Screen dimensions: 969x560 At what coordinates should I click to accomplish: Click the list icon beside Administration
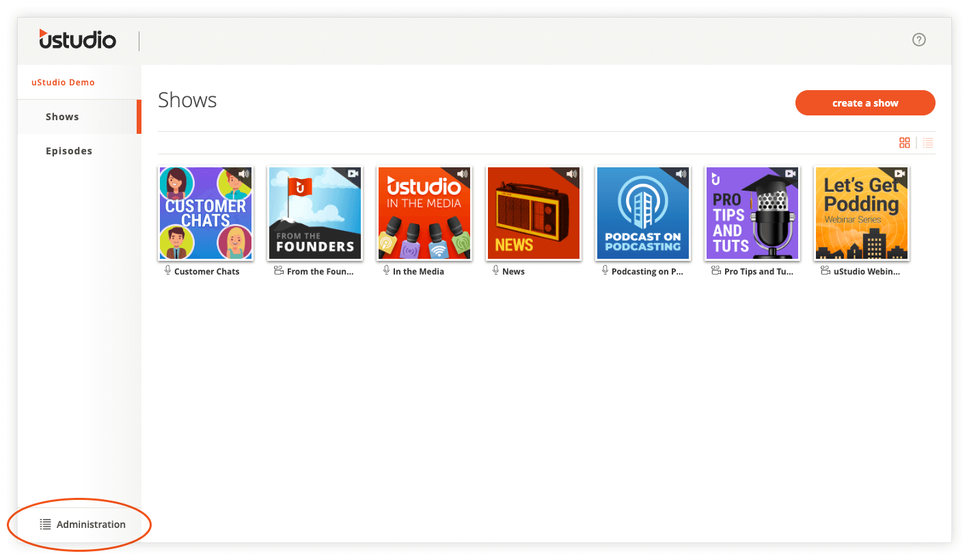click(45, 524)
